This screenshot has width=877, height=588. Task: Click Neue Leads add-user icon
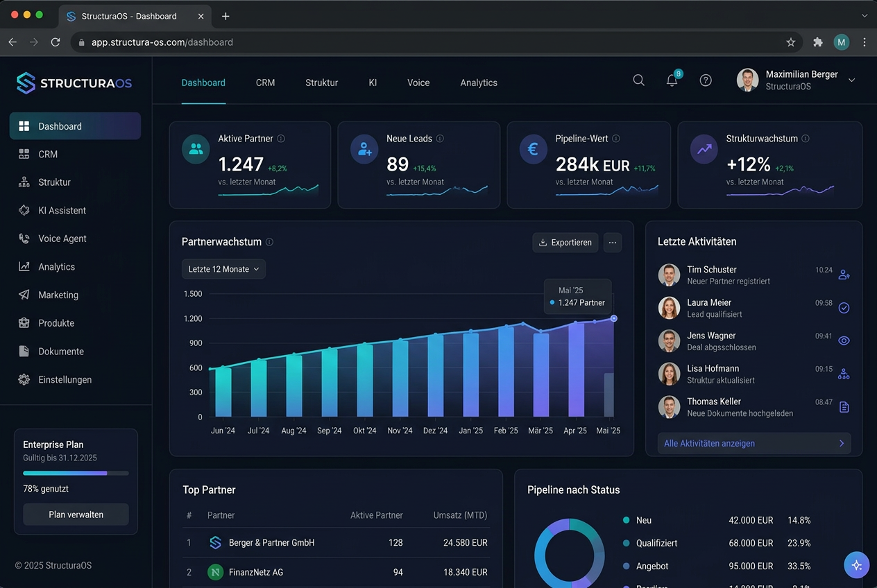point(364,149)
